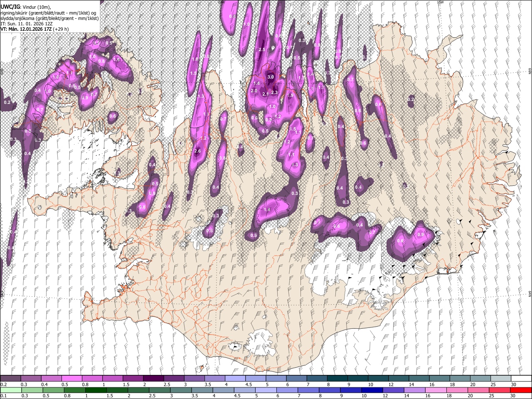Select the 'rigning/skúrir' legend description line
The image size is (532, 399).
point(49,12)
